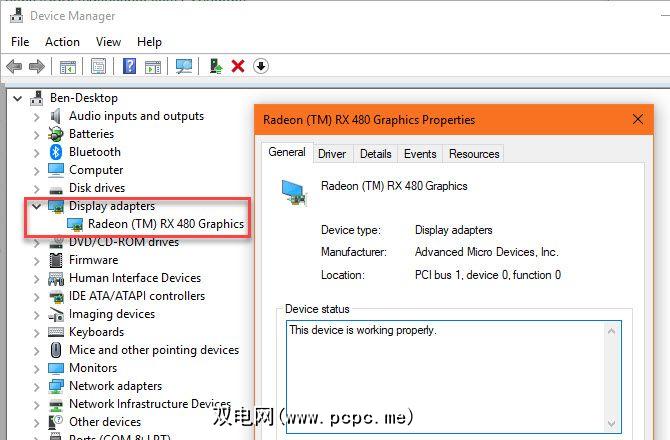This screenshot has height=440, width=670.
Task: Select the Other devices label
Action: [x=105, y=422]
